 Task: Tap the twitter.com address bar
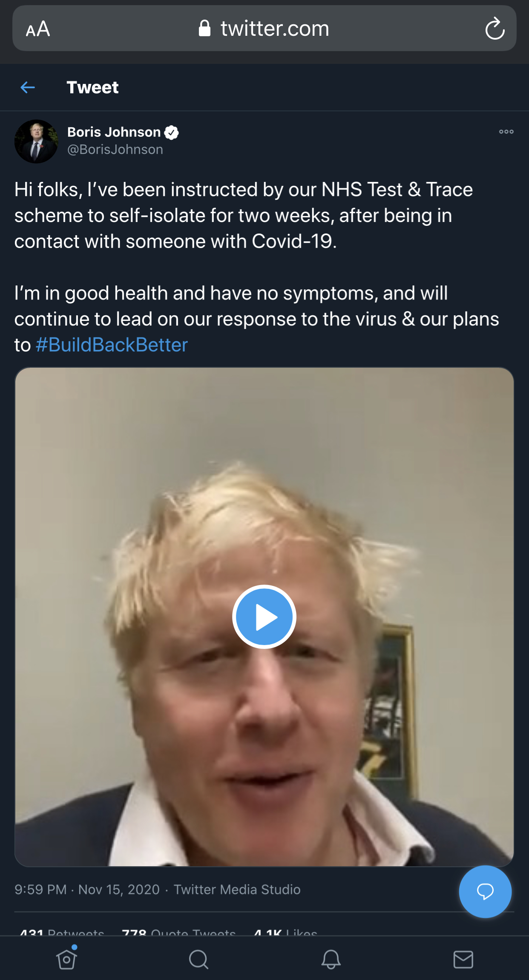point(274,29)
